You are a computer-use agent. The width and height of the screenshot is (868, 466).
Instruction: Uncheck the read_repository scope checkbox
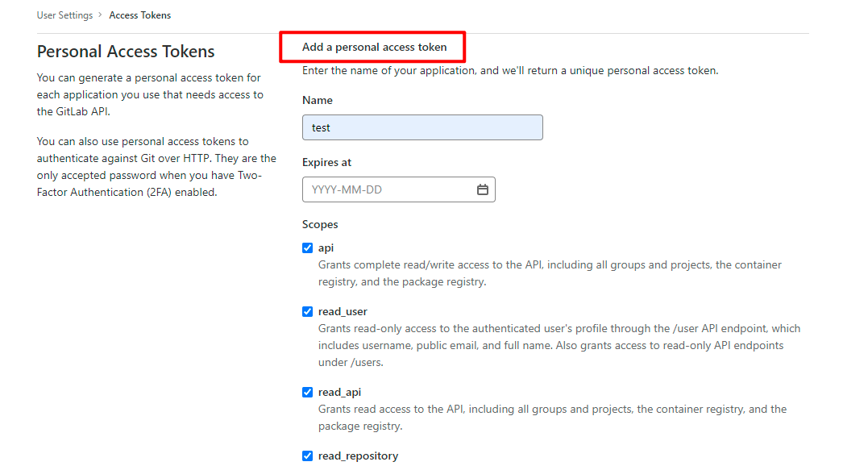[307, 456]
